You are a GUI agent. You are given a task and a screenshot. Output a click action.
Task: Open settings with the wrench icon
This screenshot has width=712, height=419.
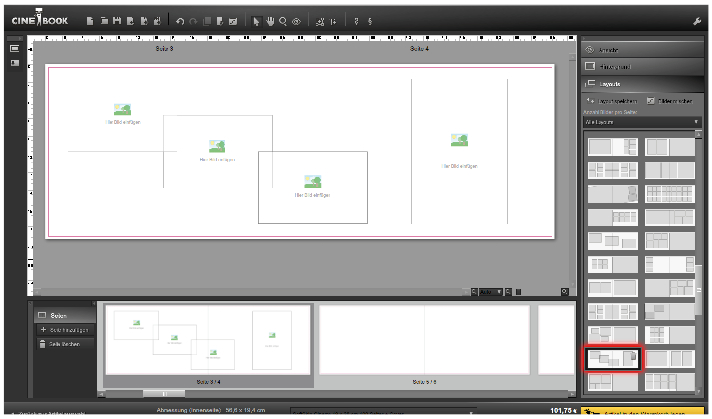tap(697, 21)
